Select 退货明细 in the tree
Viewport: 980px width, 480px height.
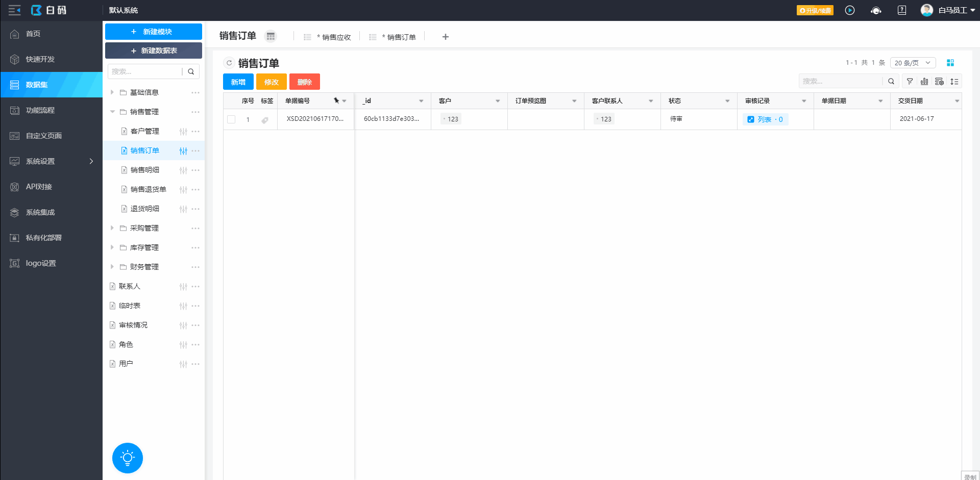pyautogui.click(x=145, y=209)
